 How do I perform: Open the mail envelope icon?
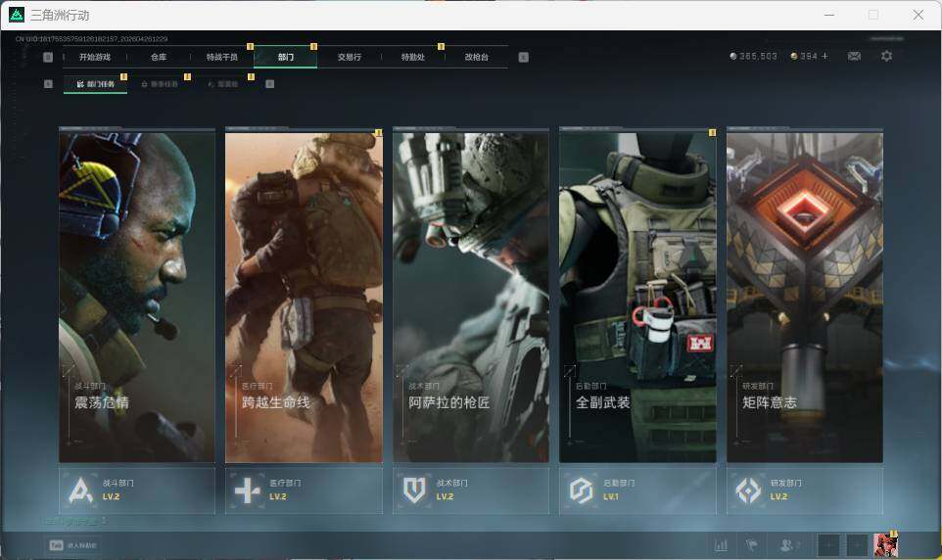(x=854, y=56)
